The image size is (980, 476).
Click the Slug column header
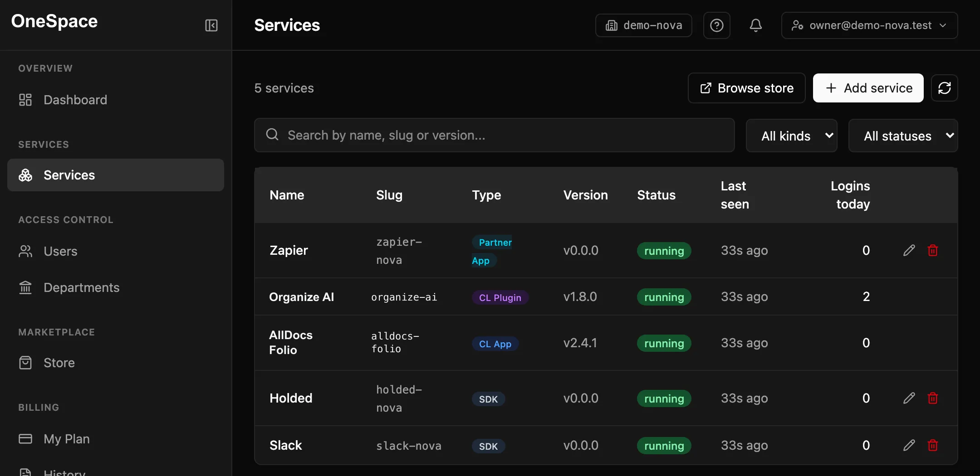click(x=389, y=195)
